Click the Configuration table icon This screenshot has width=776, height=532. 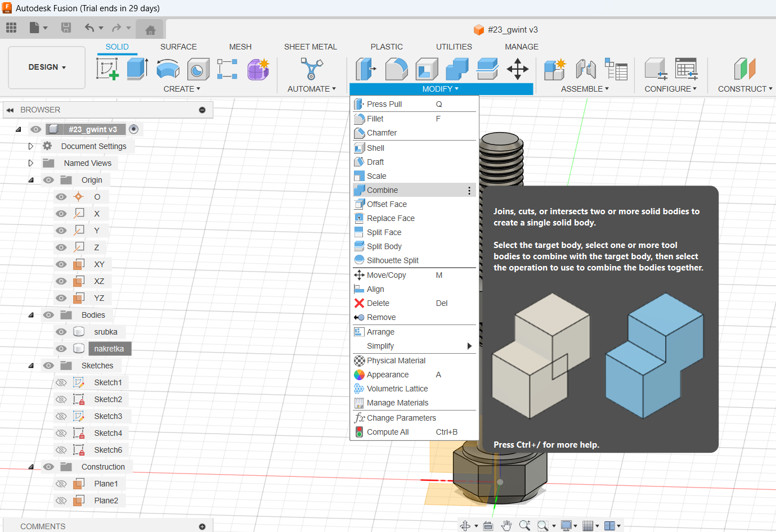point(687,69)
